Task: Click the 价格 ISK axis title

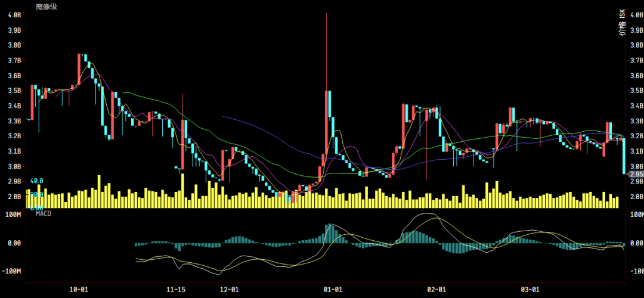Action: pos(623,23)
